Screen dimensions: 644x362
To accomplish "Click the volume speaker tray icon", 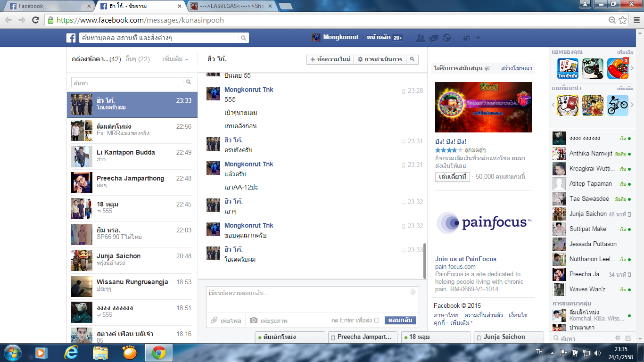I will click(x=598, y=353).
